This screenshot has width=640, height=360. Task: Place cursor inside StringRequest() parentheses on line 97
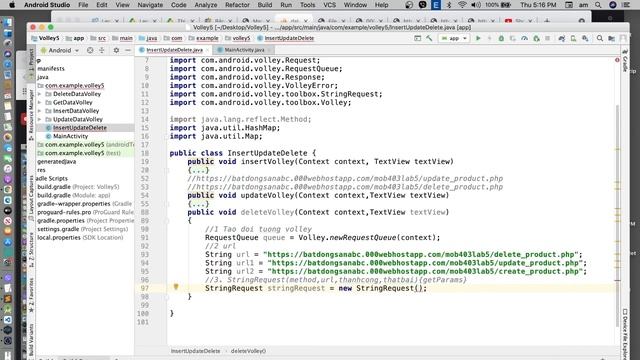tap(419, 289)
